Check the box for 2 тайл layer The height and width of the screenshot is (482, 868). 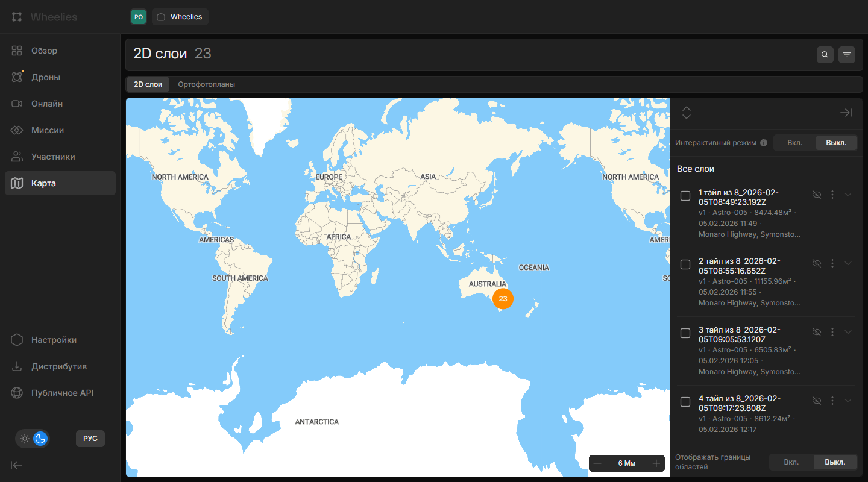pyautogui.click(x=685, y=264)
